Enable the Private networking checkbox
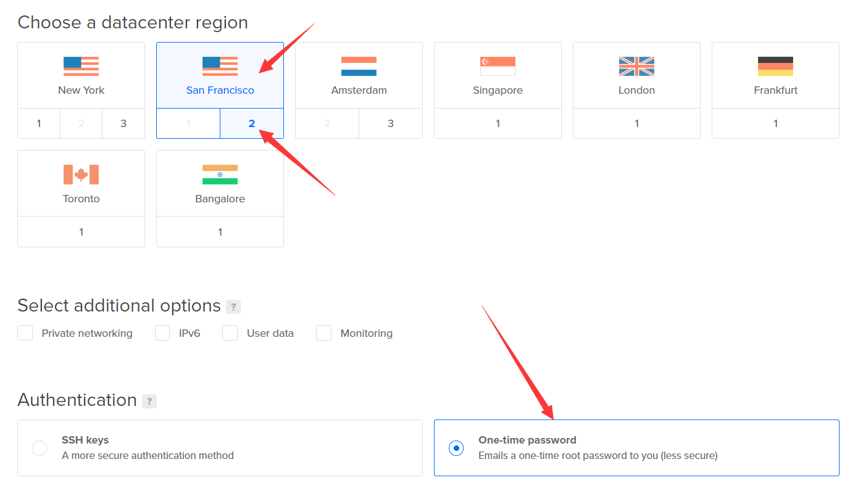 point(25,333)
